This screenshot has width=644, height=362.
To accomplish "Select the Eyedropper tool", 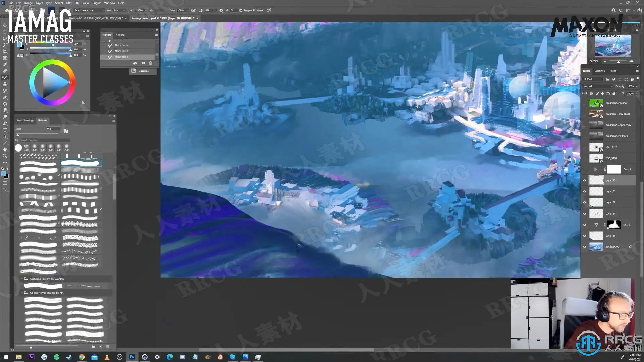I will coord(5,64).
